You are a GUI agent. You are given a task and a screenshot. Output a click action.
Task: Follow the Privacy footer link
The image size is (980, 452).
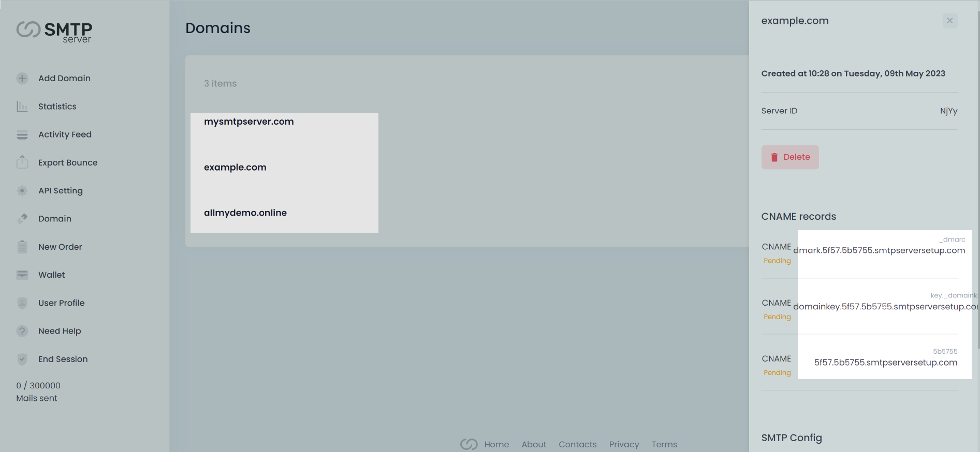[x=624, y=444]
